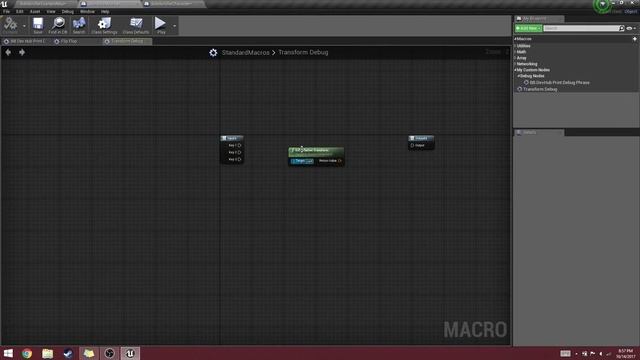The height and width of the screenshot is (360, 640).
Task: Launch Chrome from the taskbar
Action: tap(27, 353)
